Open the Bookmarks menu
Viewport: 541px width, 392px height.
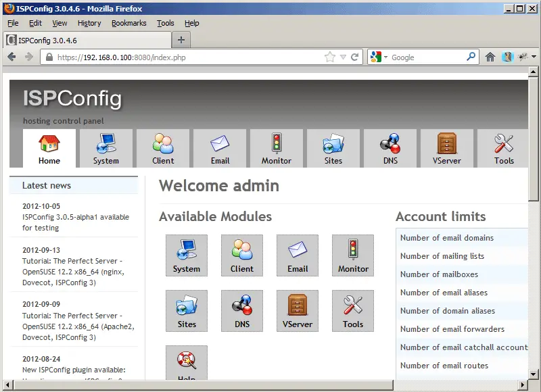coord(129,23)
